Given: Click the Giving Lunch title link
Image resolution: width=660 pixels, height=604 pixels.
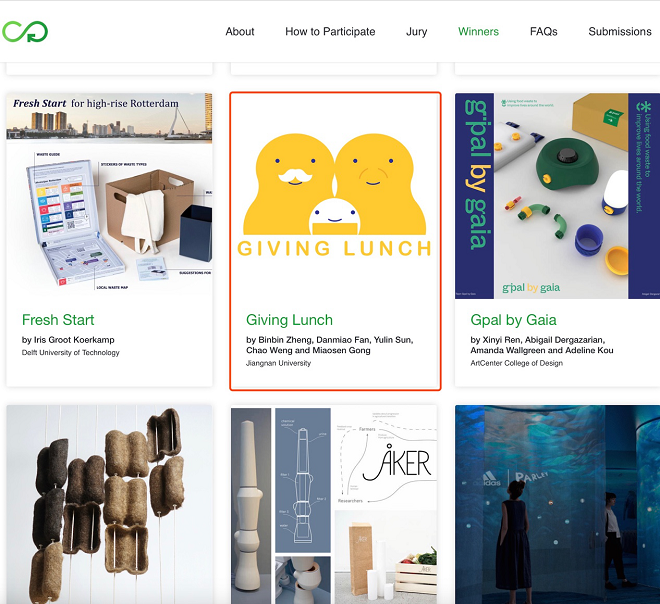Looking at the screenshot, I should pyautogui.click(x=289, y=320).
